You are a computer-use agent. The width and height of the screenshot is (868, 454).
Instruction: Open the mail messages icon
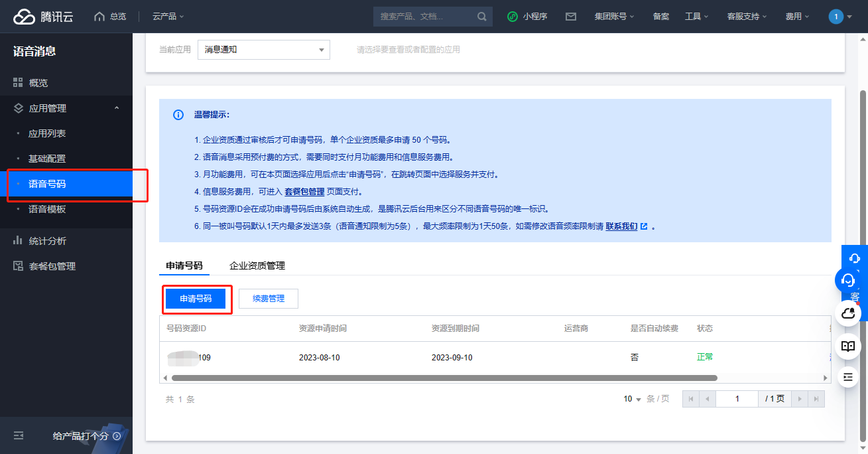pyautogui.click(x=570, y=17)
